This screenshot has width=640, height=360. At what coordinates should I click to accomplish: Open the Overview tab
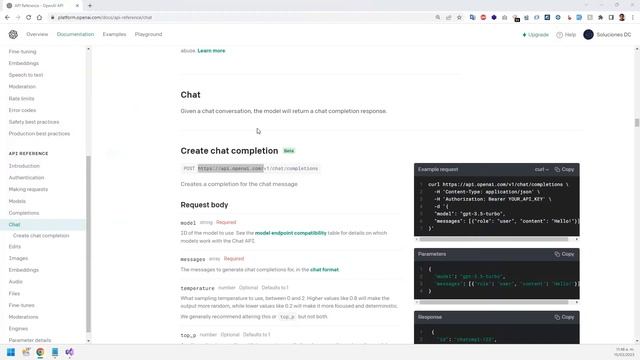point(37,34)
